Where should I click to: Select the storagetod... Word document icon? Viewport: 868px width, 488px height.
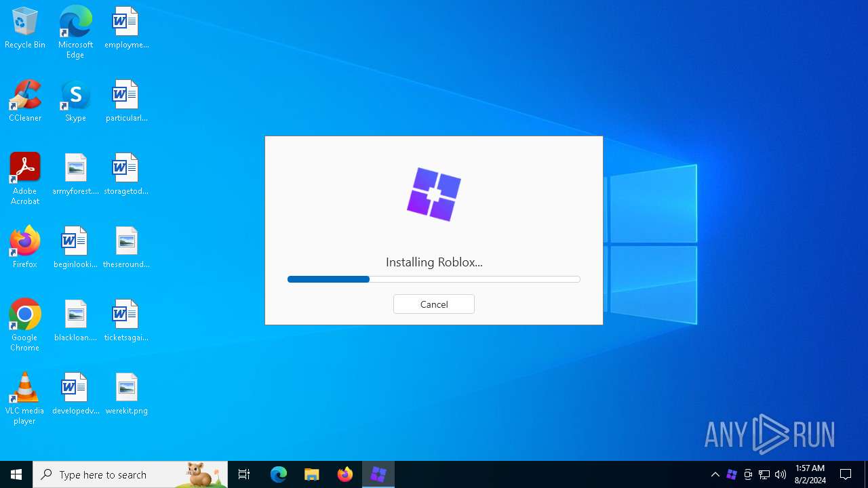[126, 175]
